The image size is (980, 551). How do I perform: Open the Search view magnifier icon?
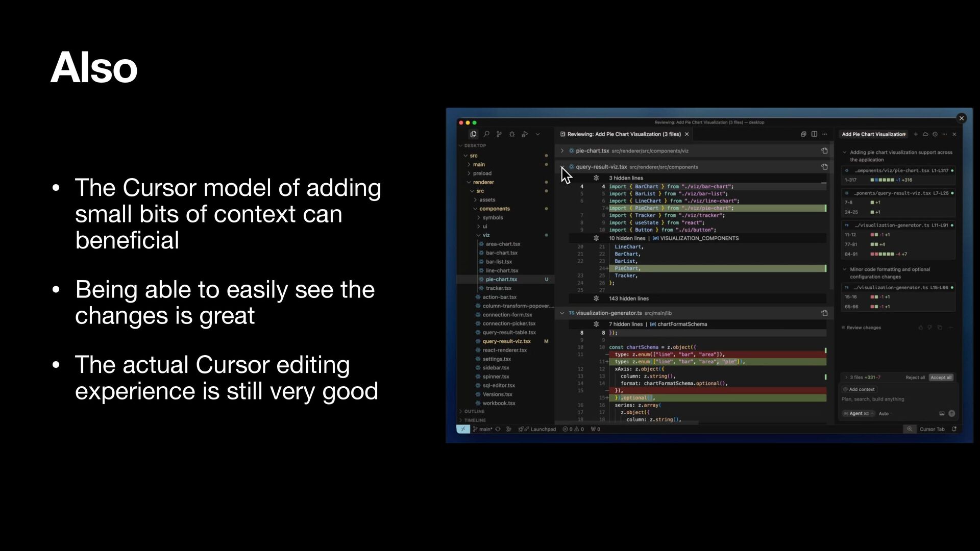[486, 134]
